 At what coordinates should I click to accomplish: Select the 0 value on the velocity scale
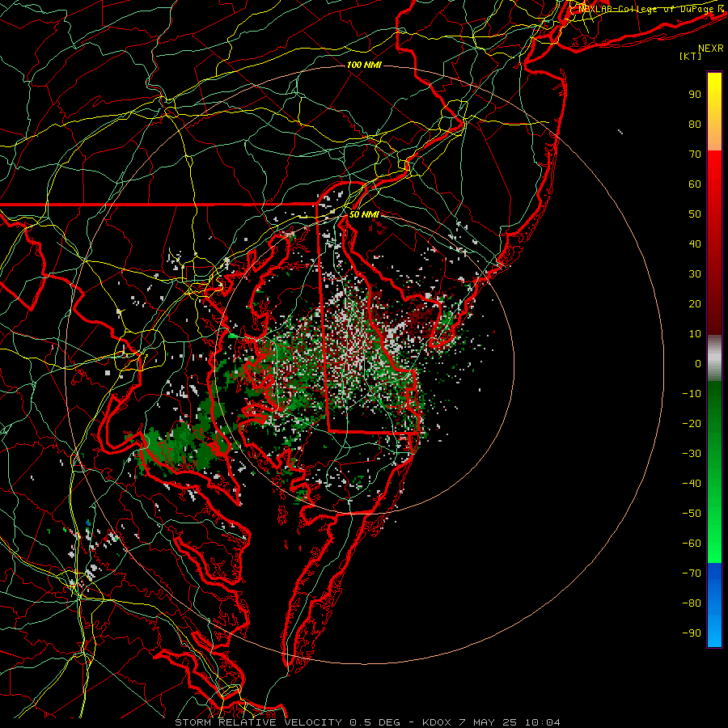698,364
